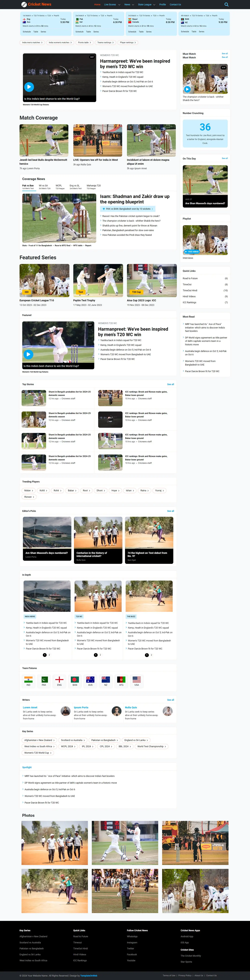
Task: Open the Number Crunching 36 stat card
Action: tap(205, 133)
